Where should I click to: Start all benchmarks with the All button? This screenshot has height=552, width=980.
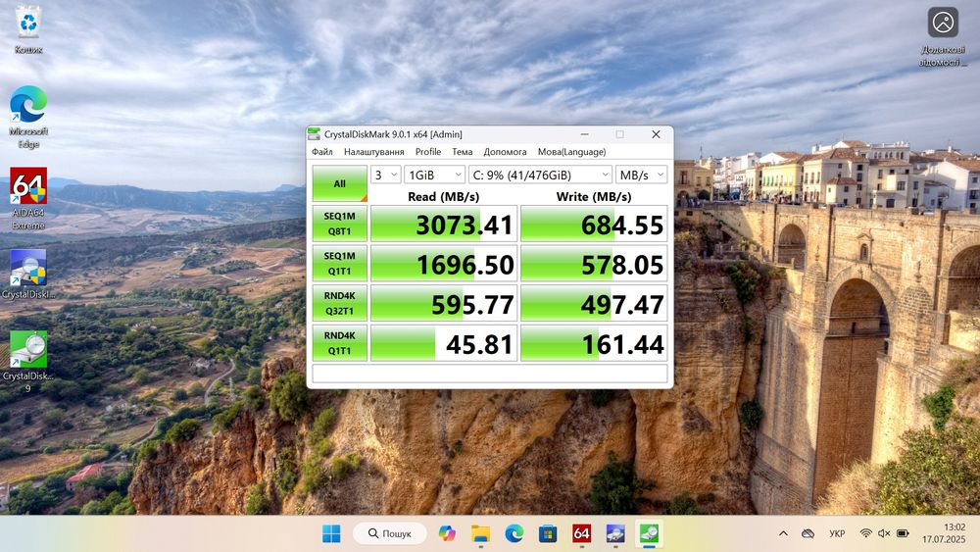coord(339,183)
